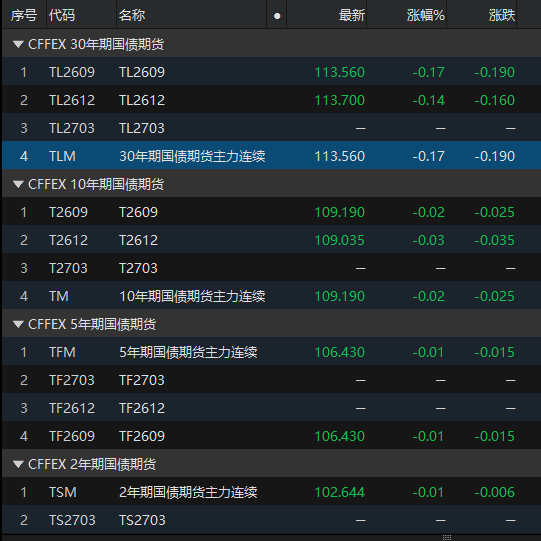Collapse the CFFEX 5年期国债期货 group
Image resolution: width=541 pixels, height=541 pixels.
(x=18, y=324)
